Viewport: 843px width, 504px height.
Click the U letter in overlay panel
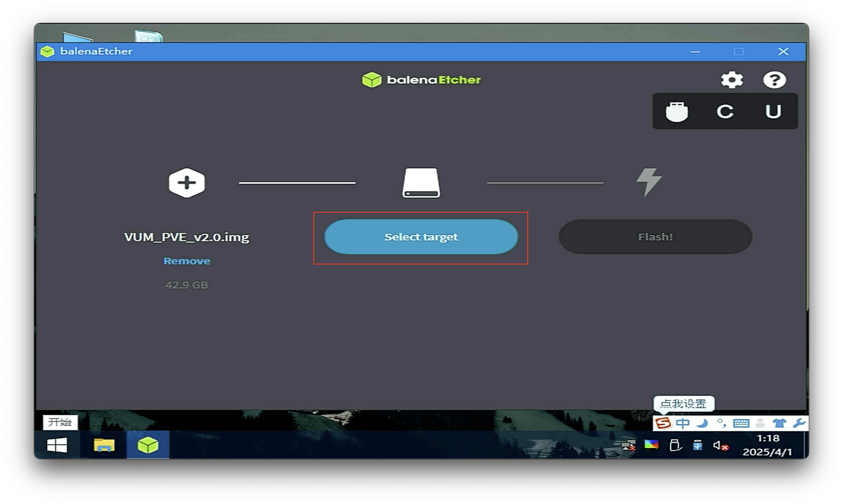click(x=773, y=112)
